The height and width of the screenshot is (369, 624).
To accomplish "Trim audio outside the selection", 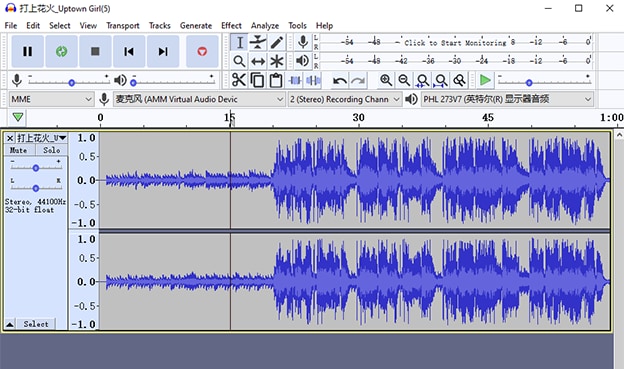I will pyautogui.click(x=295, y=80).
